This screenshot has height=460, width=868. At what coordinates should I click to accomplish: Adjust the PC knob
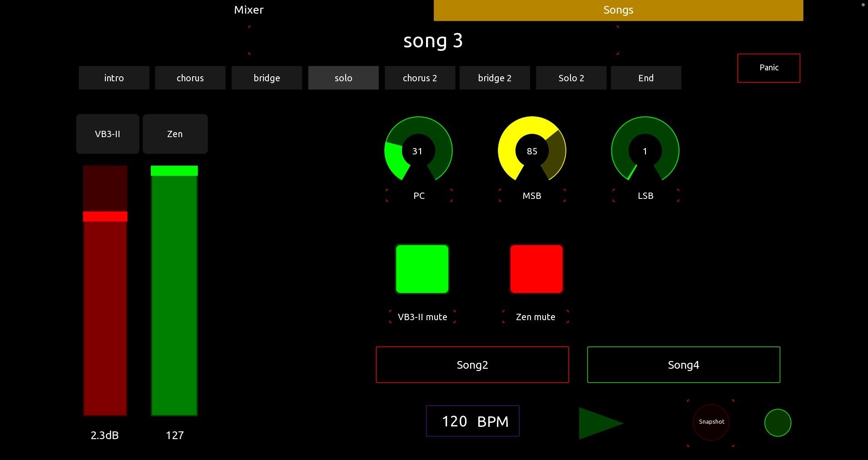click(x=418, y=151)
